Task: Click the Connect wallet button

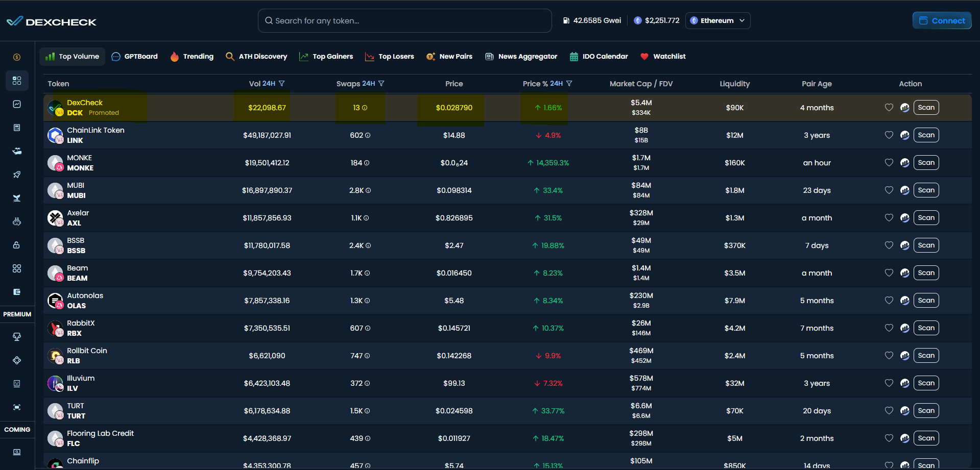Action: pos(942,21)
